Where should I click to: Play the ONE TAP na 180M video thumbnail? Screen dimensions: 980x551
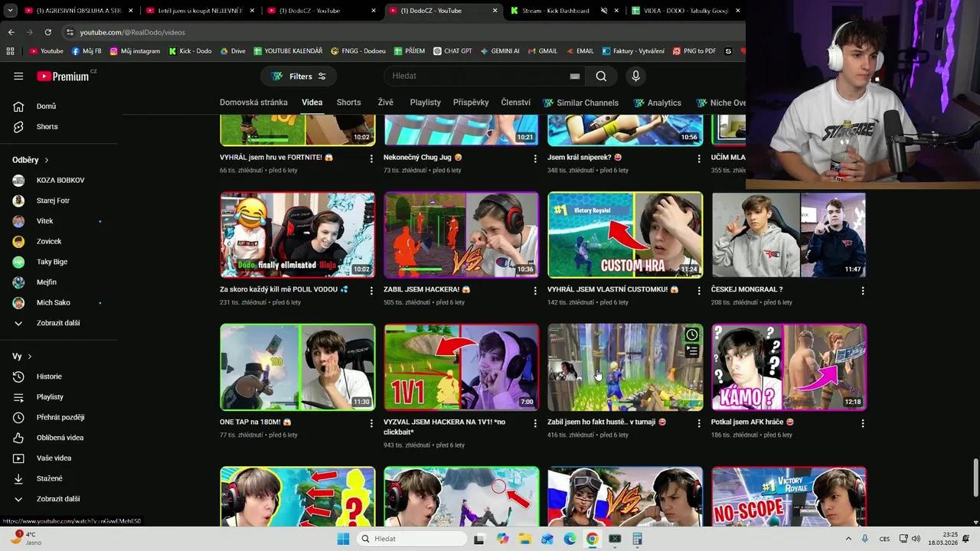(x=297, y=367)
